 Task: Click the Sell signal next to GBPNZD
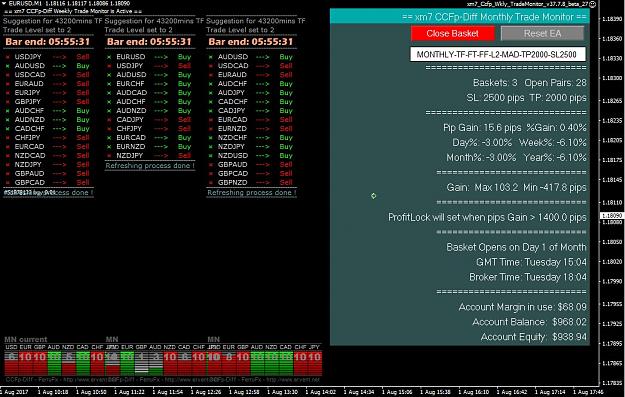286,183
